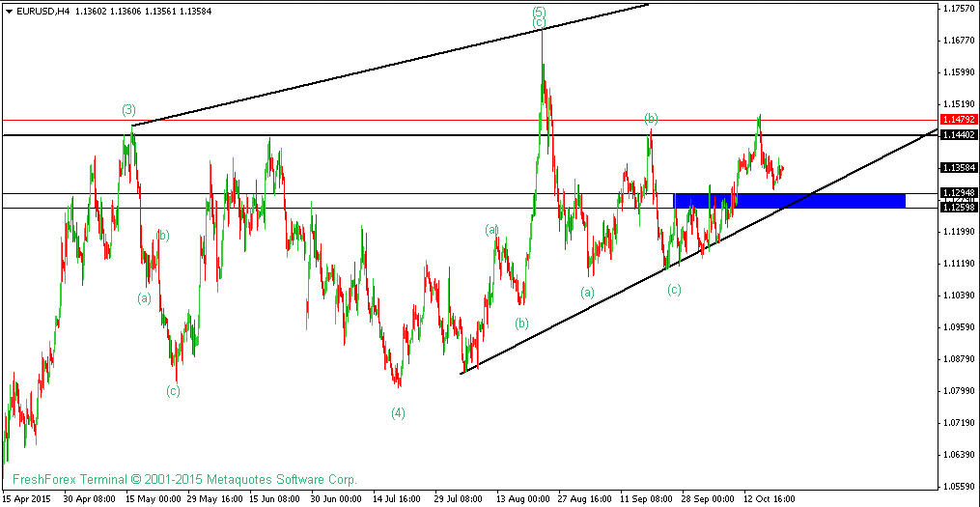
Task: Click the 1.05590 price axis label
Action: tap(958, 487)
